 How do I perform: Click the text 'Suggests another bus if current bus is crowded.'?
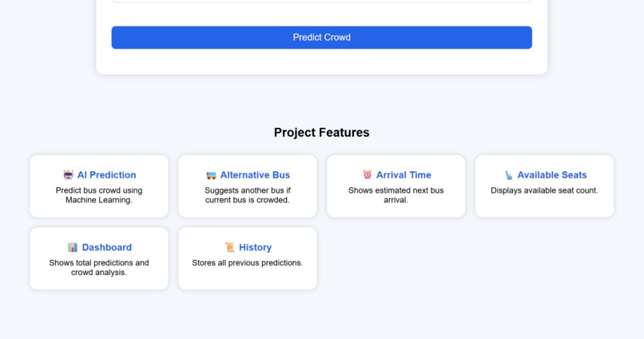point(248,195)
